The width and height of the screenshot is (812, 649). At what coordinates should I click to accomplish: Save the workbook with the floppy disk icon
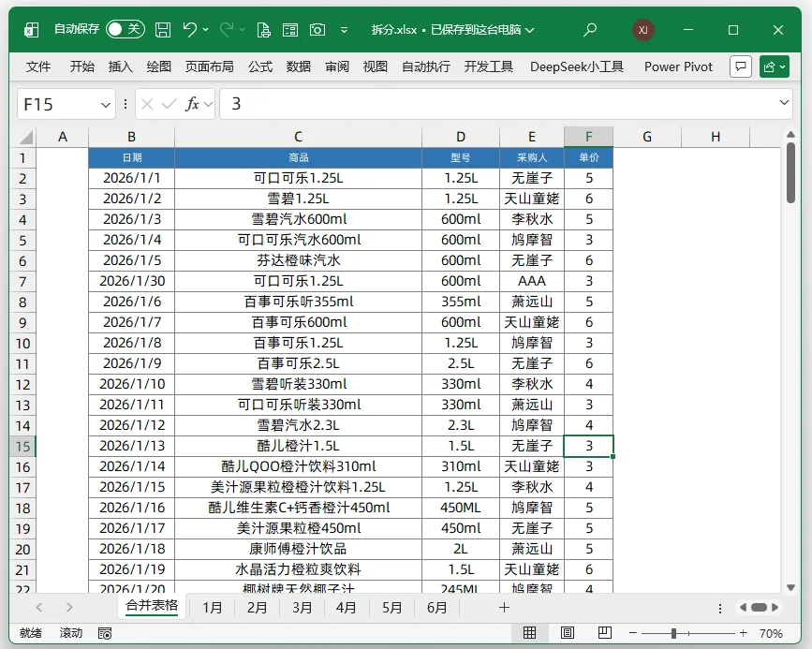tap(163, 30)
